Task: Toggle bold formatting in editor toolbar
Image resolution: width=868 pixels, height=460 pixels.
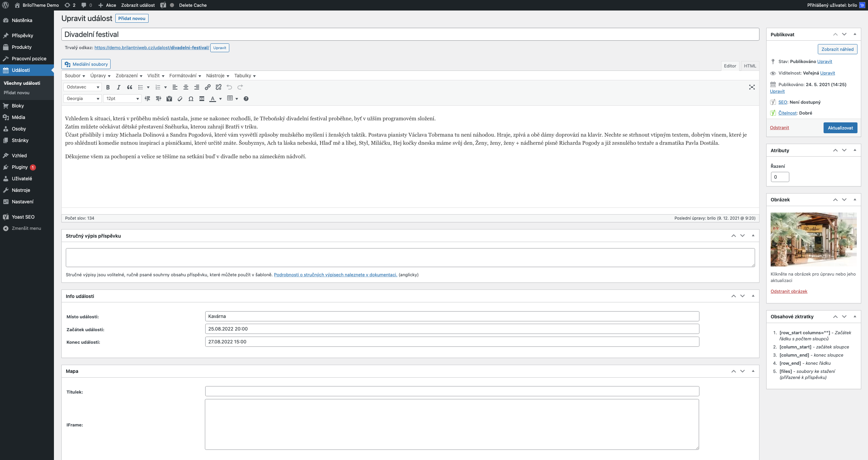Action: pos(108,87)
